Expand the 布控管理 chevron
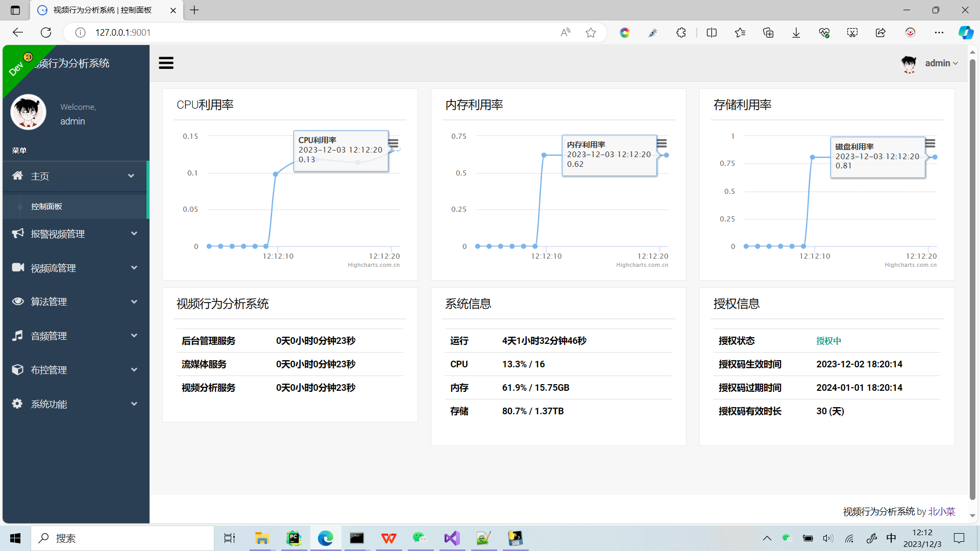Screen dimensions: 980x551 pyautogui.click(x=134, y=369)
